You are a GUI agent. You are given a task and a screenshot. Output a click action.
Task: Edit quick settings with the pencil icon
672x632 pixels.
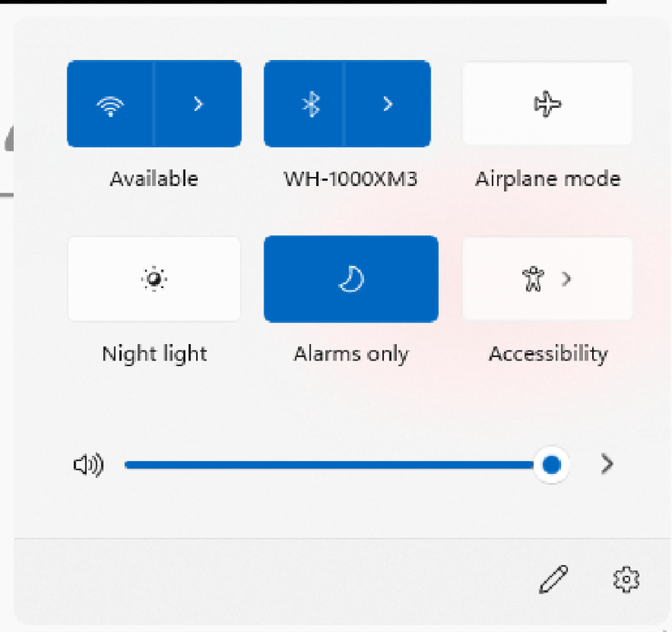[553, 579]
